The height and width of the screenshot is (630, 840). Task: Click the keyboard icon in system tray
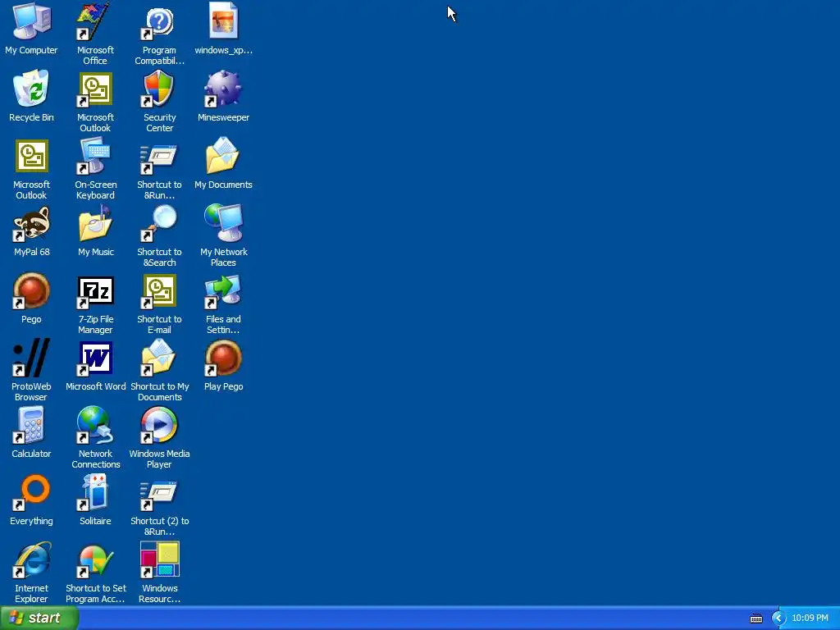756,619
